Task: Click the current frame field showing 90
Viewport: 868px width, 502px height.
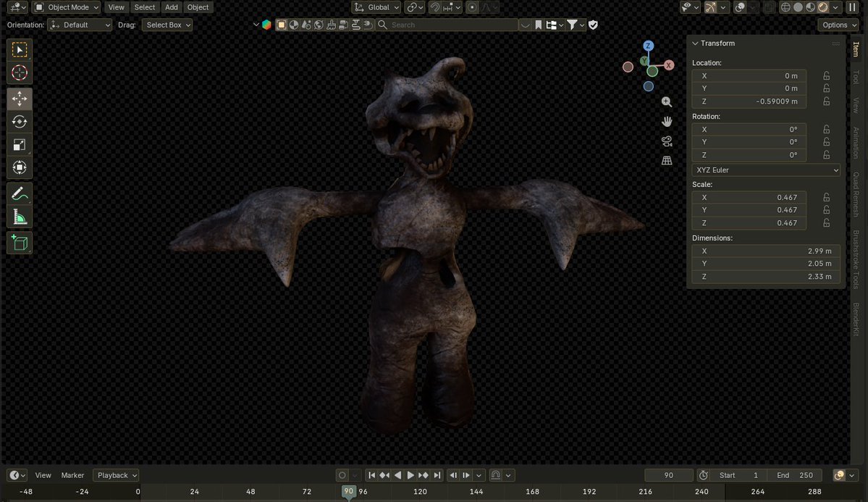Action: 669,475
